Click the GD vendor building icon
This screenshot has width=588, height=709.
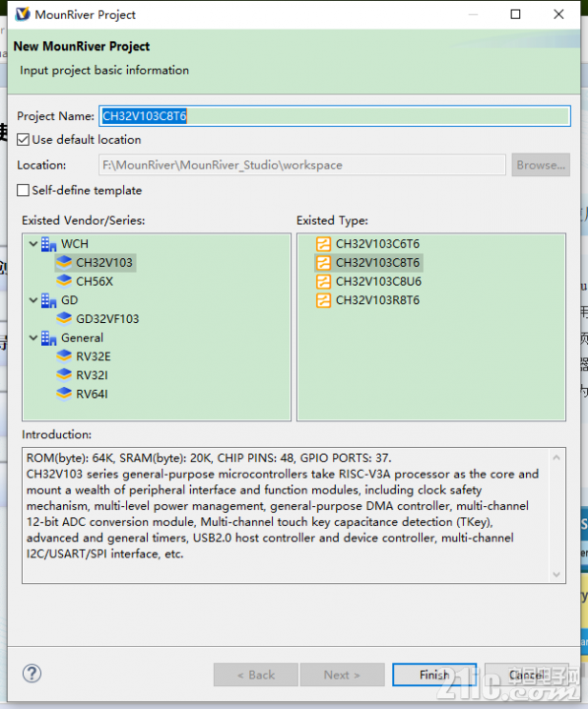(48, 300)
